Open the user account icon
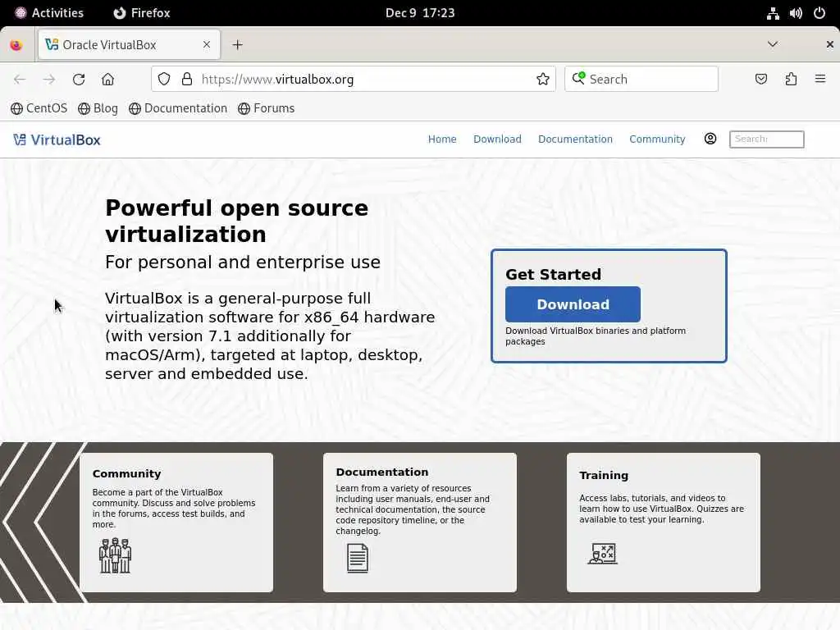The width and height of the screenshot is (840, 630). coord(710,139)
